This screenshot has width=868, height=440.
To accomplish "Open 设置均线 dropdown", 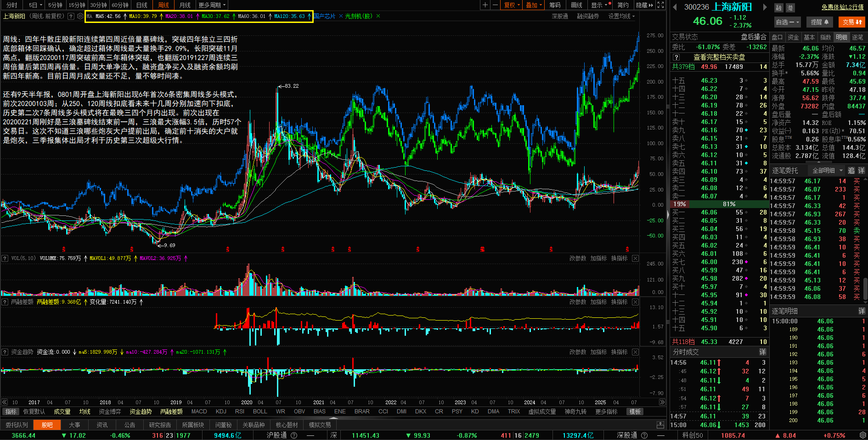I will tap(621, 16).
